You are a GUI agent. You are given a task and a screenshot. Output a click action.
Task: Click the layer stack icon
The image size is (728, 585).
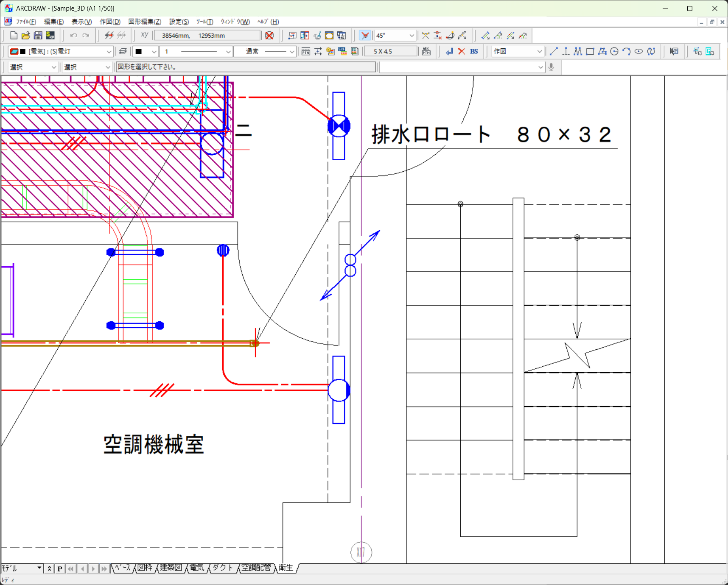tap(123, 52)
